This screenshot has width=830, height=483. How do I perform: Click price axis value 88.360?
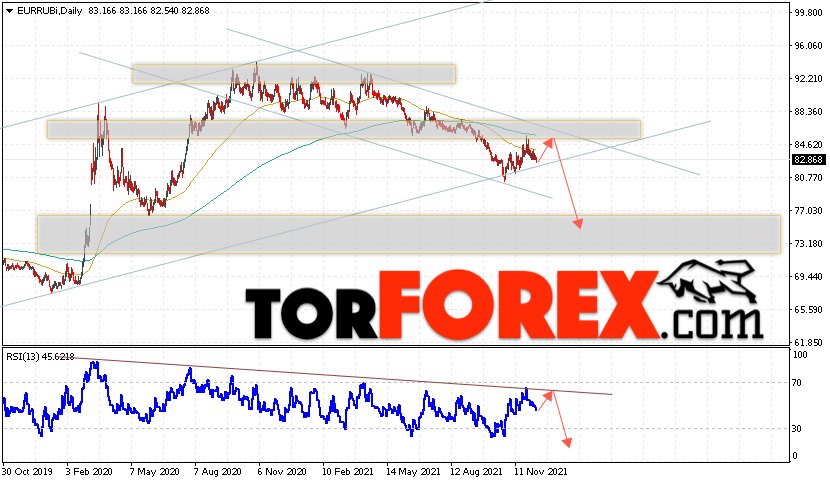point(808,112)
